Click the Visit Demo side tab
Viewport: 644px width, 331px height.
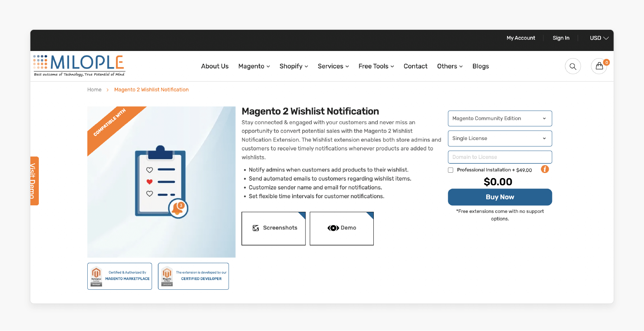(x=34, y=181)
